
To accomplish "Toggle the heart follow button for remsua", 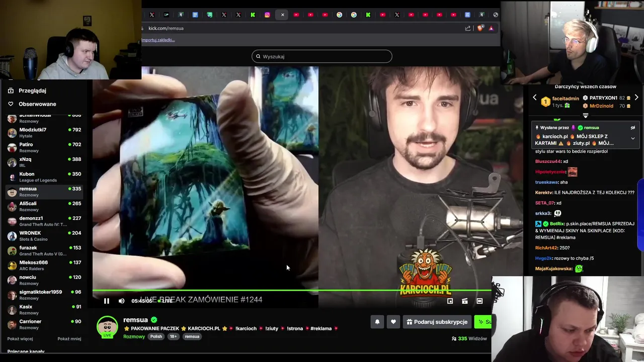I will click(393, 322).
